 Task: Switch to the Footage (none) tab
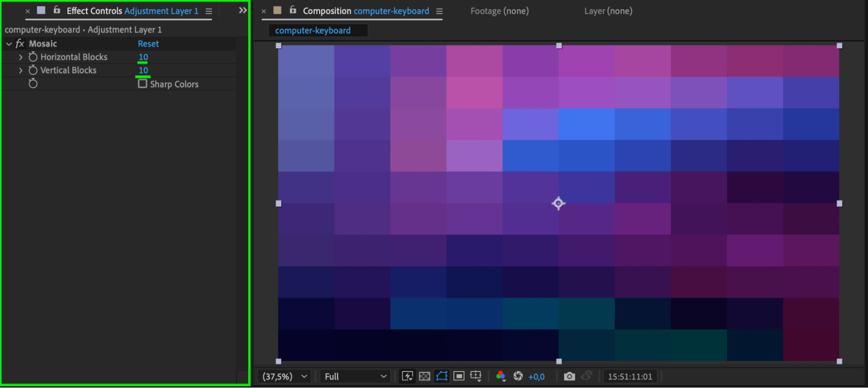(499, 11)
